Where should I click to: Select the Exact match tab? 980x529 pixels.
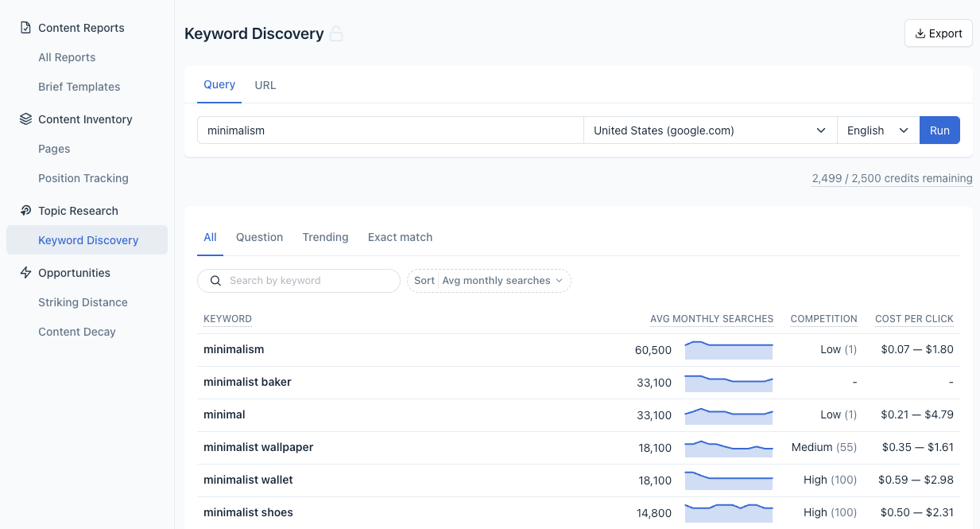pos(400,237)
